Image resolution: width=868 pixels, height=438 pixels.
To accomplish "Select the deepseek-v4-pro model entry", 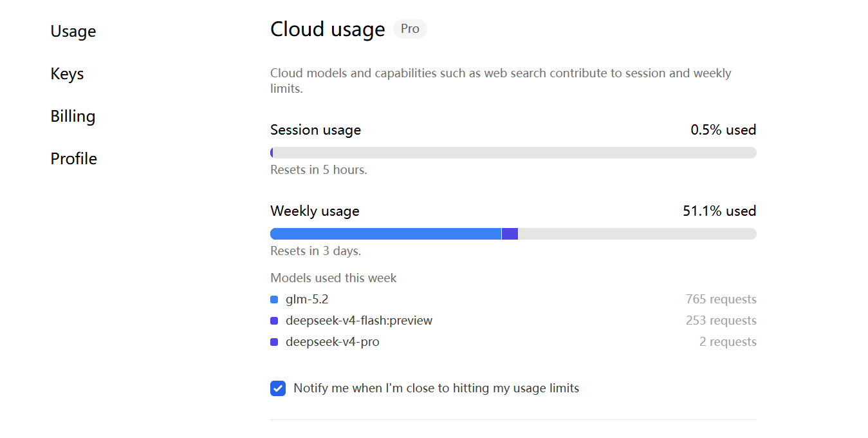I will pyautogui.click(x=333, y=342).
